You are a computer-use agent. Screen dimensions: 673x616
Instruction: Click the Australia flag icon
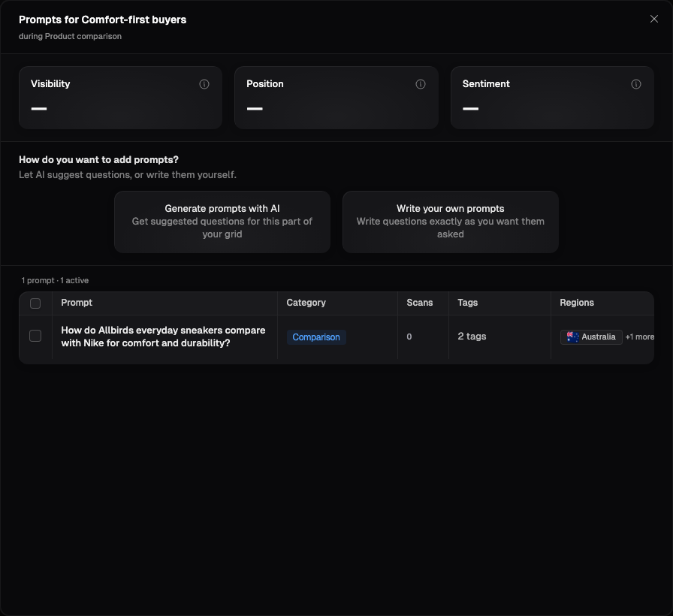coord(572,337)
